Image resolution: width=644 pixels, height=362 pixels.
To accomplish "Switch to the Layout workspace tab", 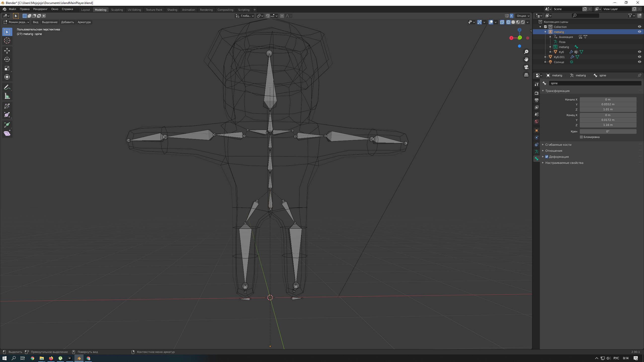I will coord(86,10).
